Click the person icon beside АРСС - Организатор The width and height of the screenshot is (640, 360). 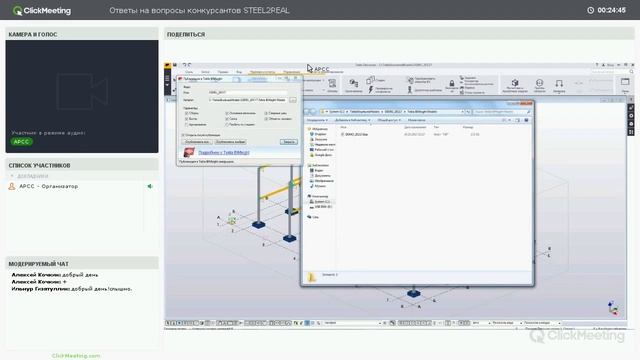pos(12,186)
